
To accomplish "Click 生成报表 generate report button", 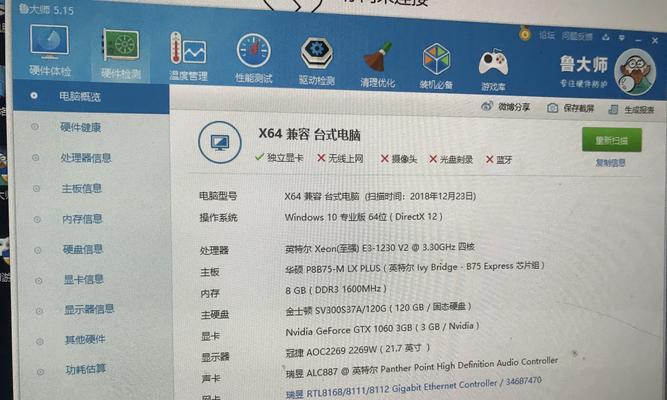I will (x=631, y=109).
